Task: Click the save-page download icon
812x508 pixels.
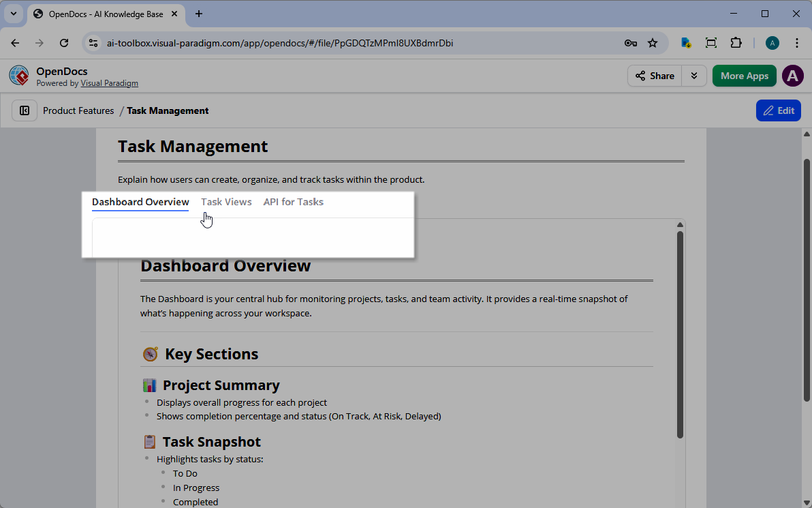Action: click(686, 42)
